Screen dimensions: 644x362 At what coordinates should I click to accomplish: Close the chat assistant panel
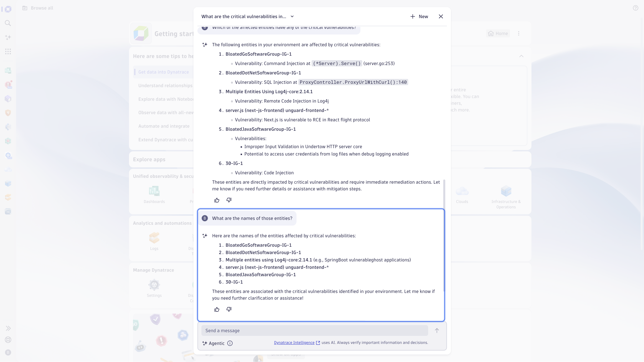pos(441,16)
